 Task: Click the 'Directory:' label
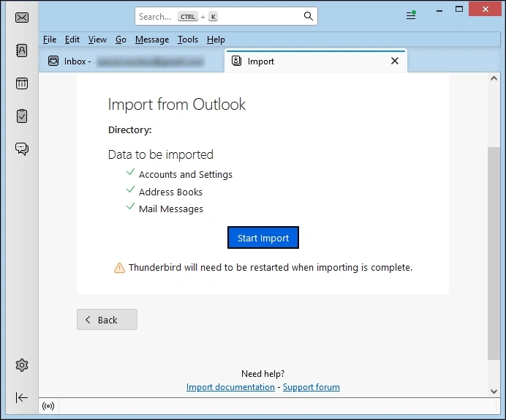(x=129, y=130)
